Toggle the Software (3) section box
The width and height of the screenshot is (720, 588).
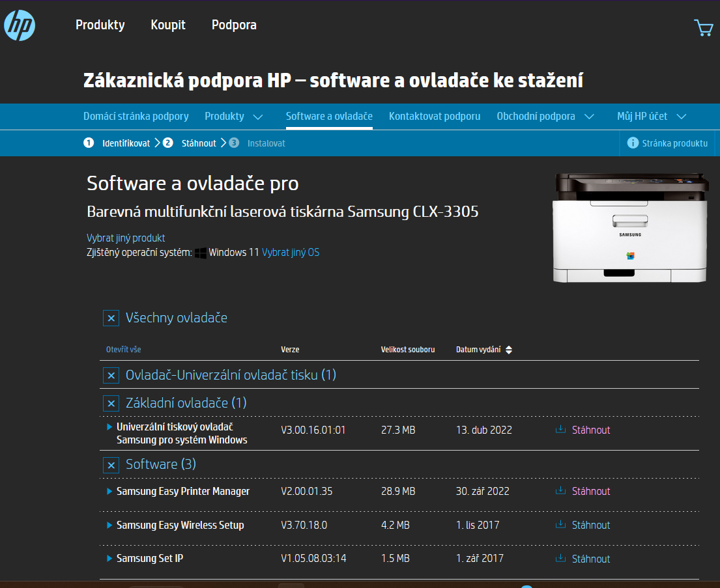tap(111, 465)
